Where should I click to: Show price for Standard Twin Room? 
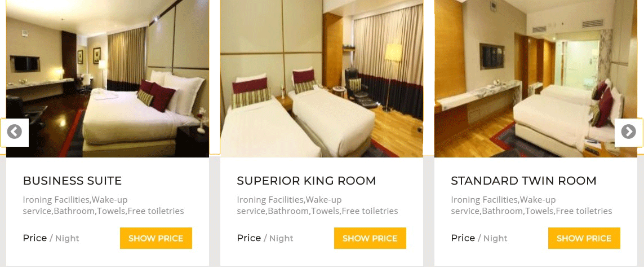click(584, 238)
